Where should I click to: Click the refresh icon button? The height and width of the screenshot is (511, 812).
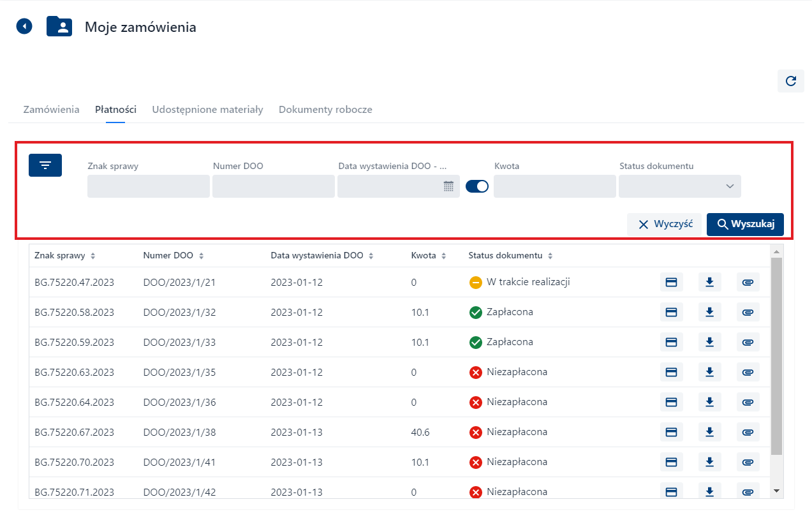(x=790, y=81)
